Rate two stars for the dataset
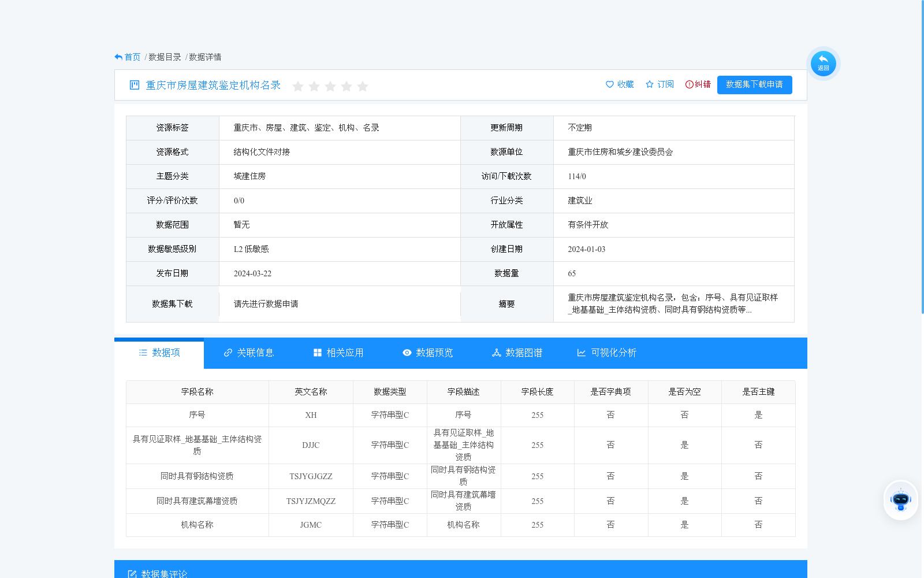Screen dimensions: 924x578 [x=314, y=86]
